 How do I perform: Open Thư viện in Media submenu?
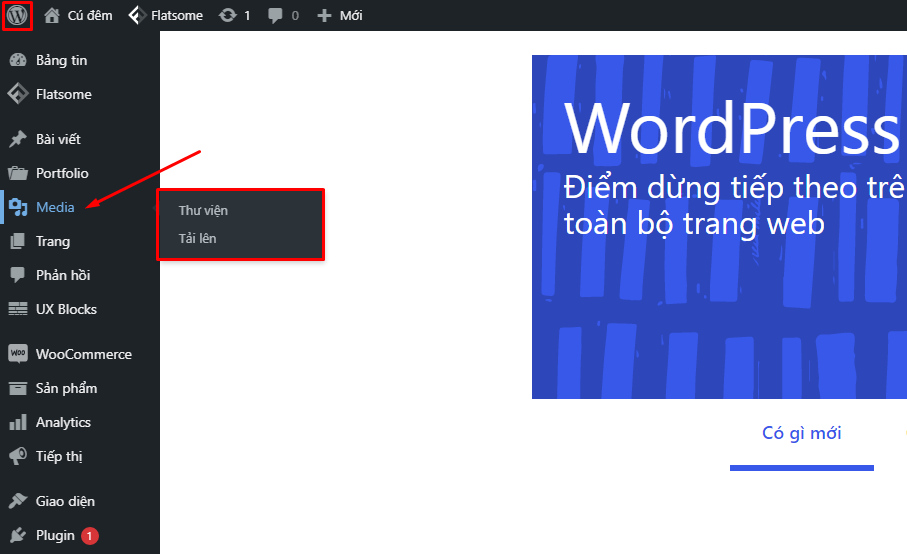tap(203, 210)
